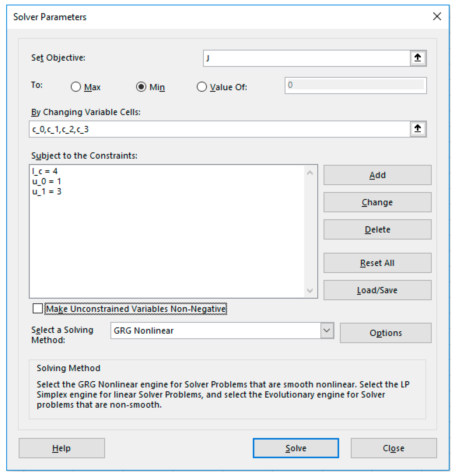Open solver Options
Screen dimensions: 454x476
[386, 333]
